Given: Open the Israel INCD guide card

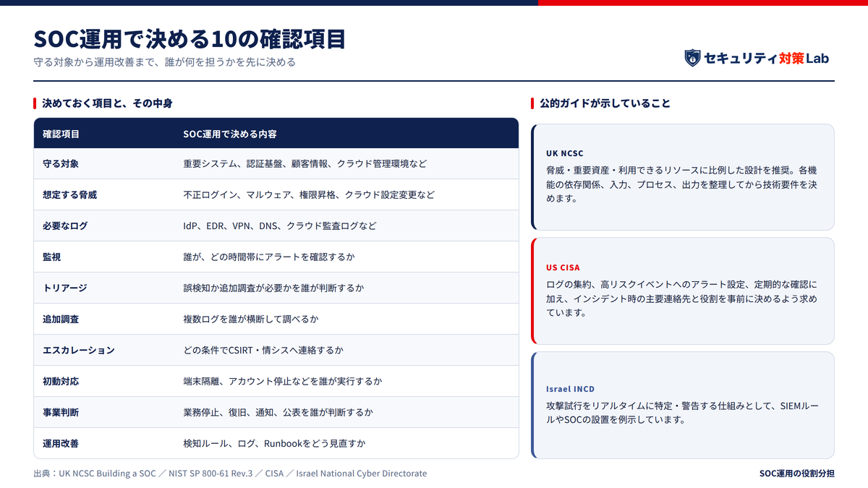Looking at the screenshot, I should pos(683,405).
